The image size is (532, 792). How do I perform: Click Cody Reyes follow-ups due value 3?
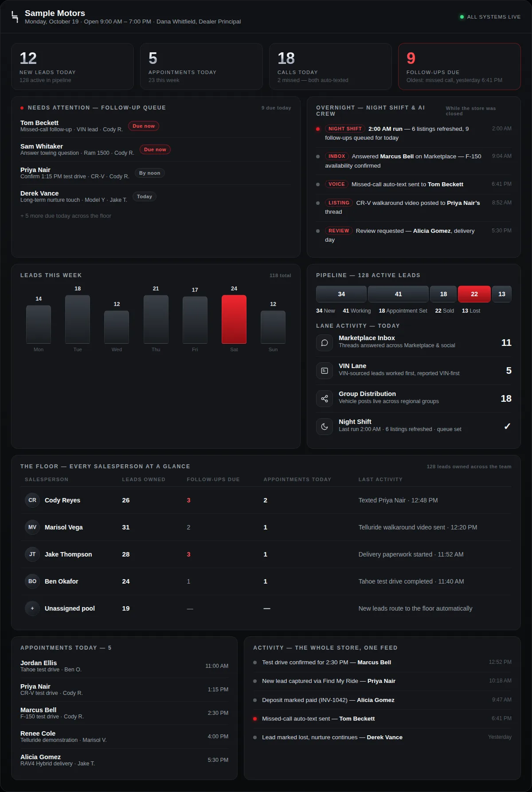[x=188, y=500]
